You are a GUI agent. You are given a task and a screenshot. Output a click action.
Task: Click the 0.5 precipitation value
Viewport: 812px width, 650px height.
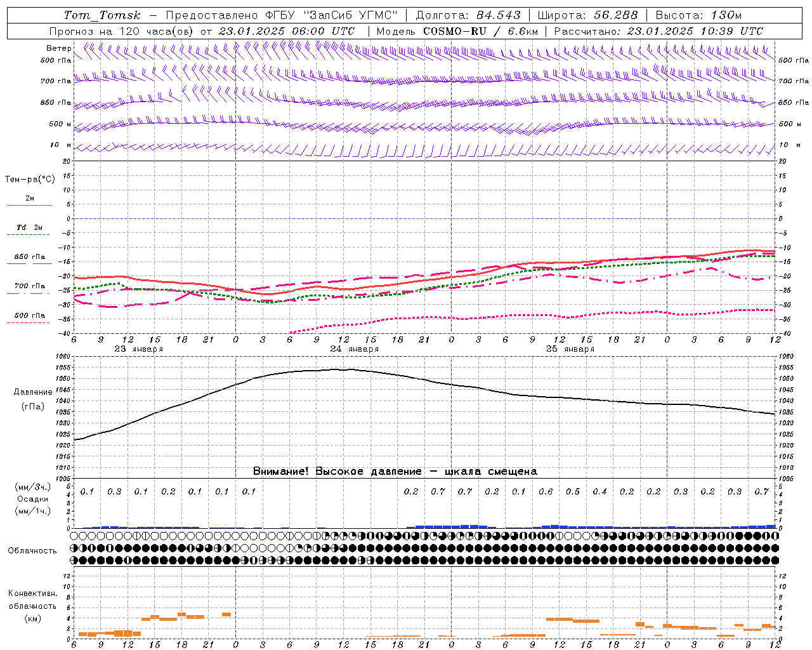(573, 491)
